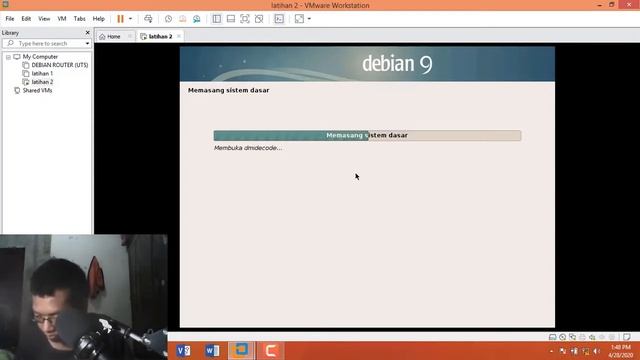
Task: Open Microsoft Word from the taskbar
Action: 212,351
